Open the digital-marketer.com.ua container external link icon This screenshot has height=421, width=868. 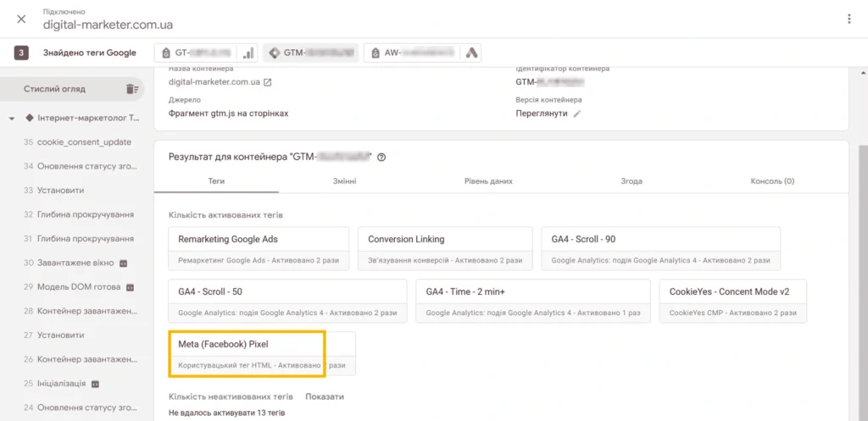[x=267, y=82]
